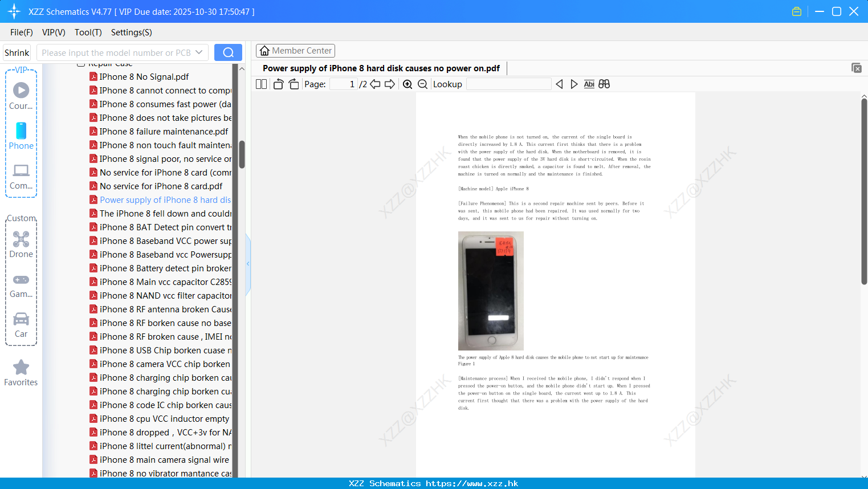Click the yellow toolbox icon in title bar

click(x=797, y=11)
